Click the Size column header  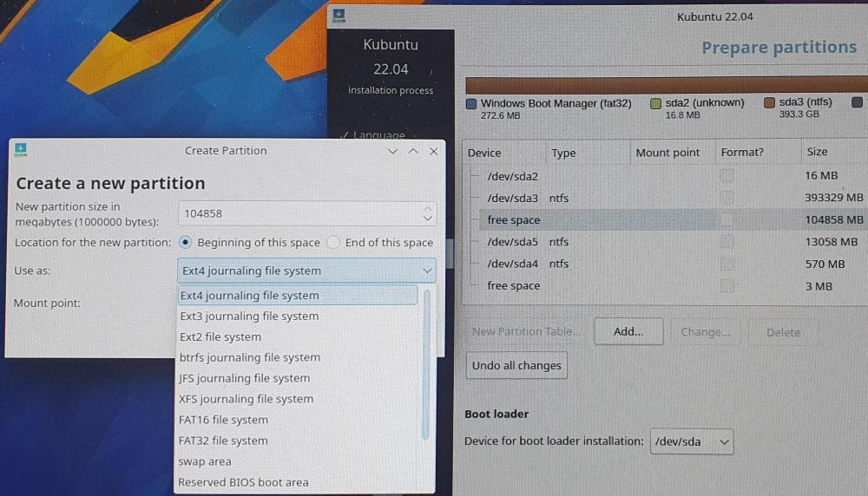(834, 152)
